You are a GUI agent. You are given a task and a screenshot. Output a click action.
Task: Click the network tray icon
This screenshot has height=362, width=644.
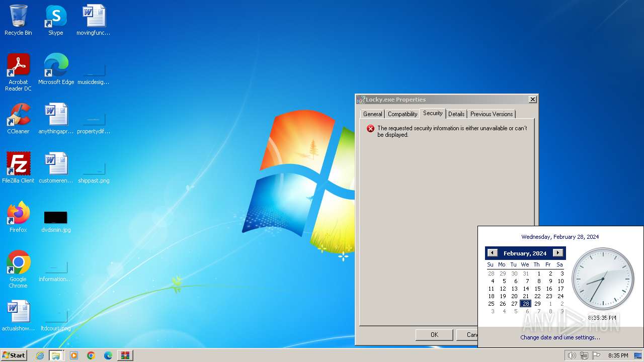pyautogui.click(x=584, y=355)
